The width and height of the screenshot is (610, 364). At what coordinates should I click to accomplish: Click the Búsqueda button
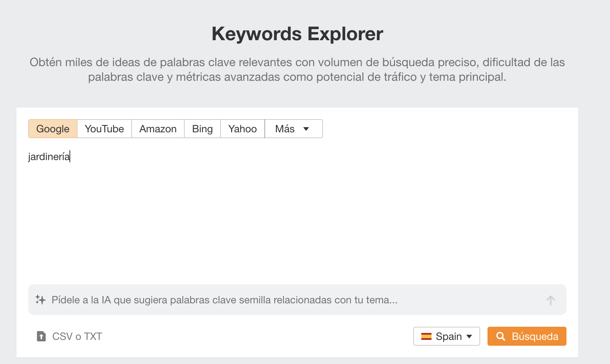point(527,336)
